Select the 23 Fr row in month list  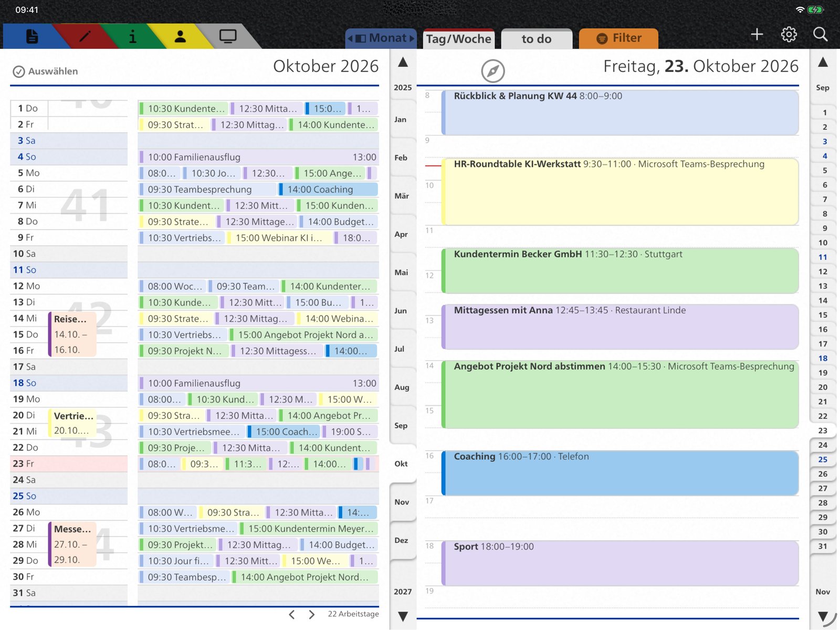tap(69, 464)
